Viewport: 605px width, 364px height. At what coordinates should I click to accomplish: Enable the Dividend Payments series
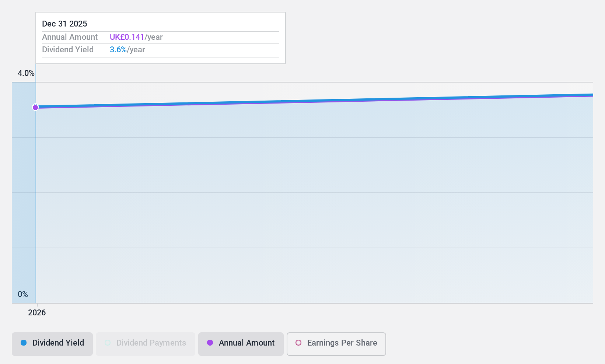pyautogui.click(x=146, y=344)
